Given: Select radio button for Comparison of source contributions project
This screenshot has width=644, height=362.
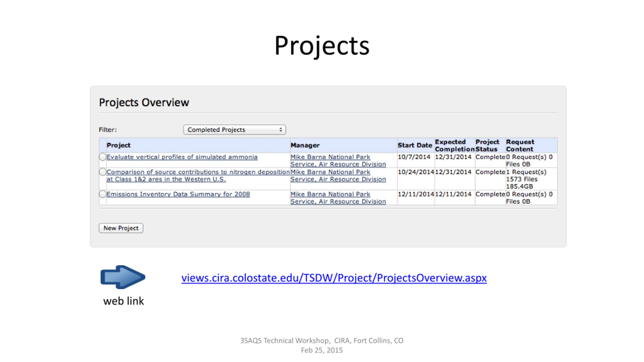Looking at the screenshot, I should (102, 172).
